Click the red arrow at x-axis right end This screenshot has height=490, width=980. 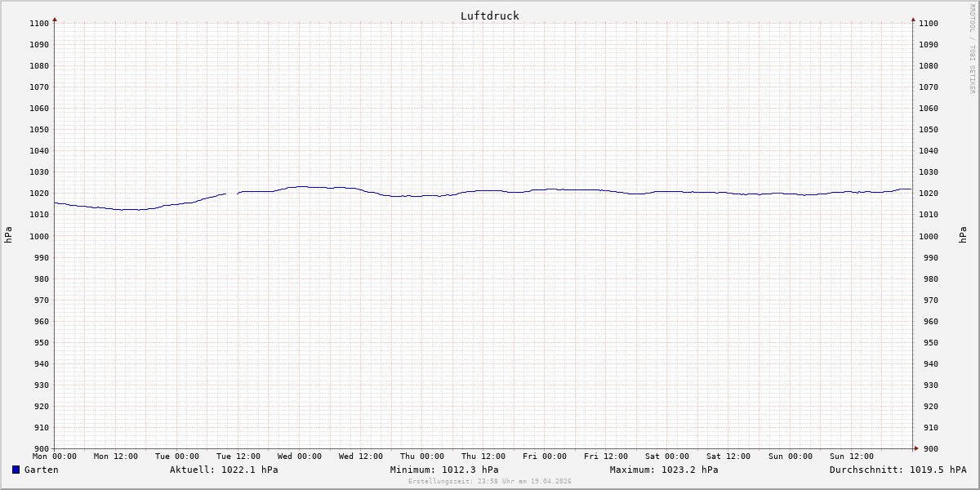click(915, 448)
